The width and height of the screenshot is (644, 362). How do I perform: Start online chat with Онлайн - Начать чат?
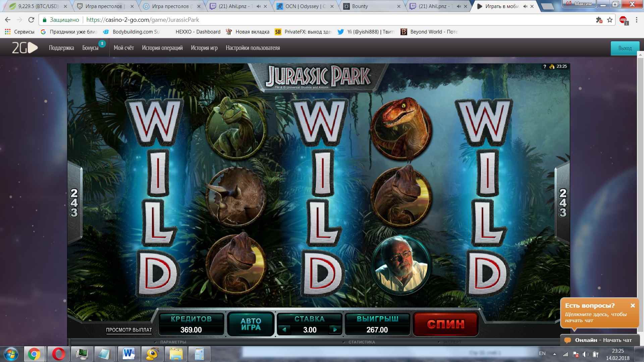click(x=603, y=340)
